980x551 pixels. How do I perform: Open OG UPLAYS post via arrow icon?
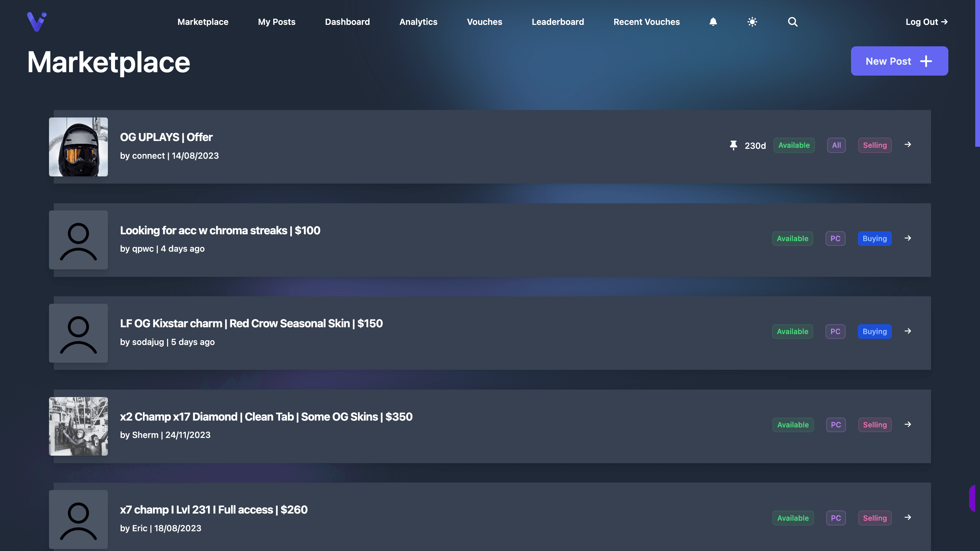908,144
